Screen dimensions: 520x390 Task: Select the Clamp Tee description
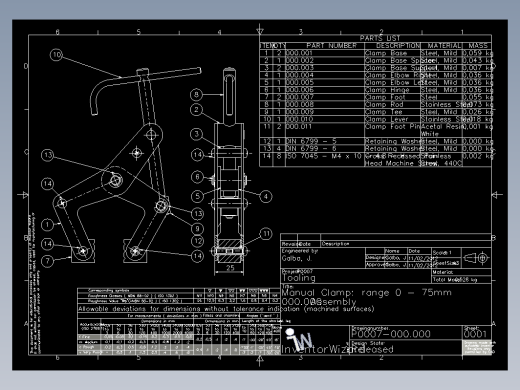tap(383, 112)
